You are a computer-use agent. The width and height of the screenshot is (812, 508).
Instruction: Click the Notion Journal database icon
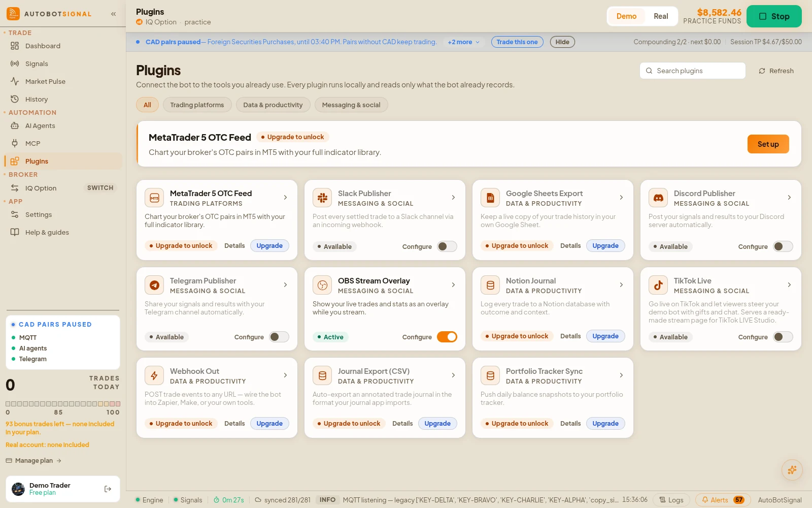(490, 285)
